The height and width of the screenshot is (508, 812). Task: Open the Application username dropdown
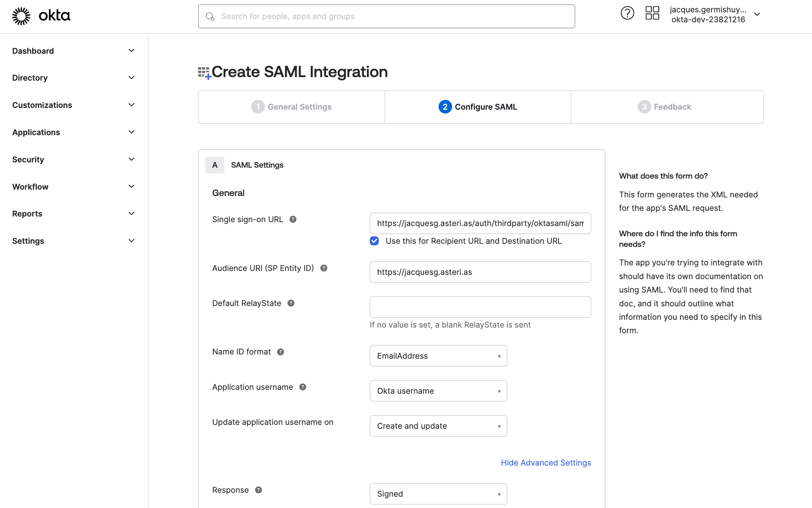(438, 391)
